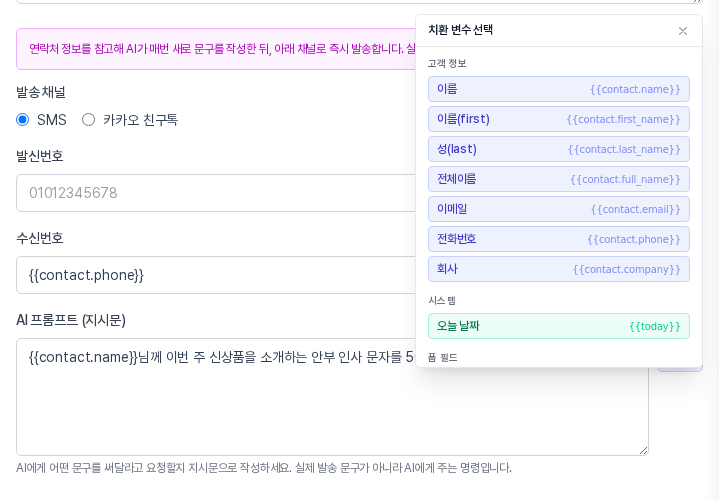This screenshot has height=500, width=719.
Task: Insert the 오늘 날짜 {{today}} variable
Action: tap(559, 326)
